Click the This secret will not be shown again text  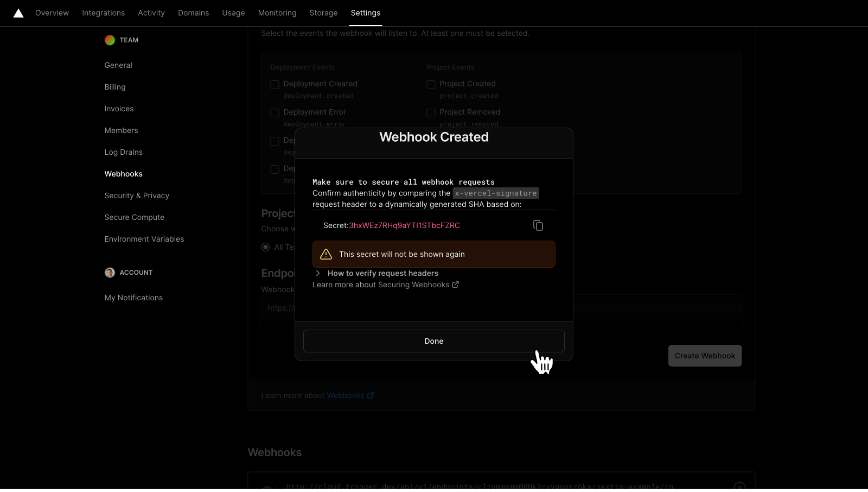[x=402, y=254]
